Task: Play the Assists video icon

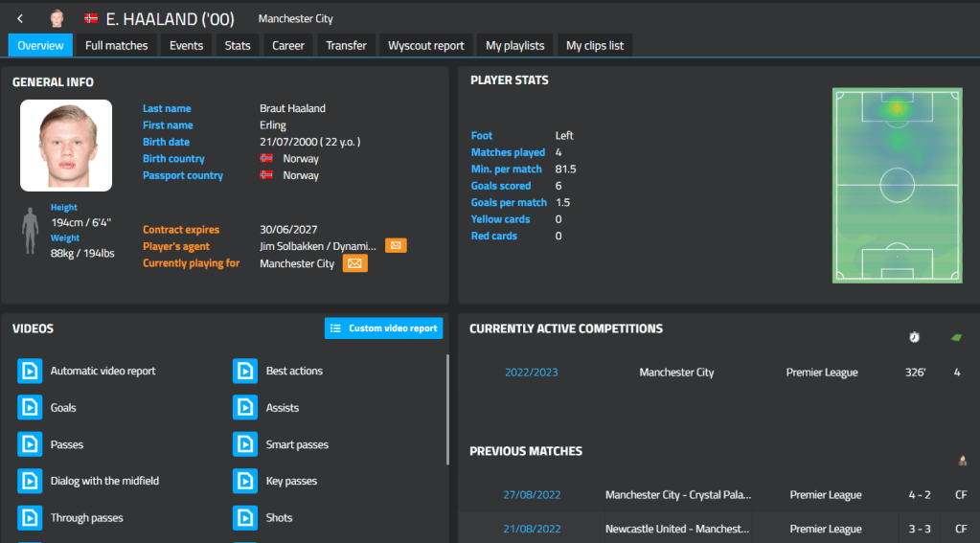Action: tap(245, 408)
